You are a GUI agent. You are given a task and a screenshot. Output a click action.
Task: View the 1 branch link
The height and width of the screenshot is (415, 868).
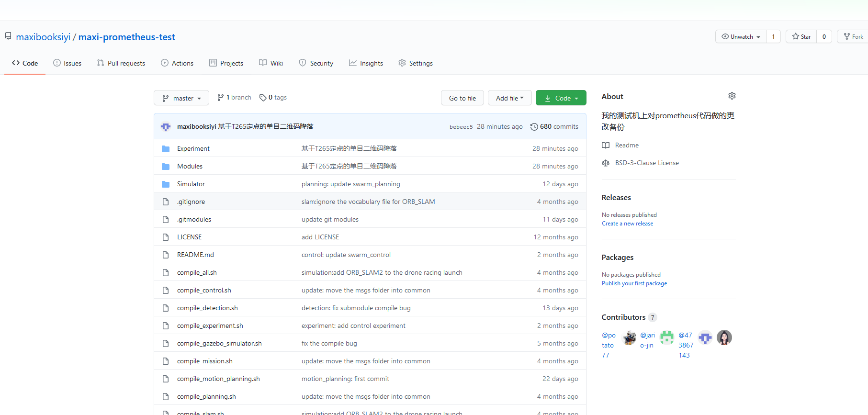coord(234,98)
